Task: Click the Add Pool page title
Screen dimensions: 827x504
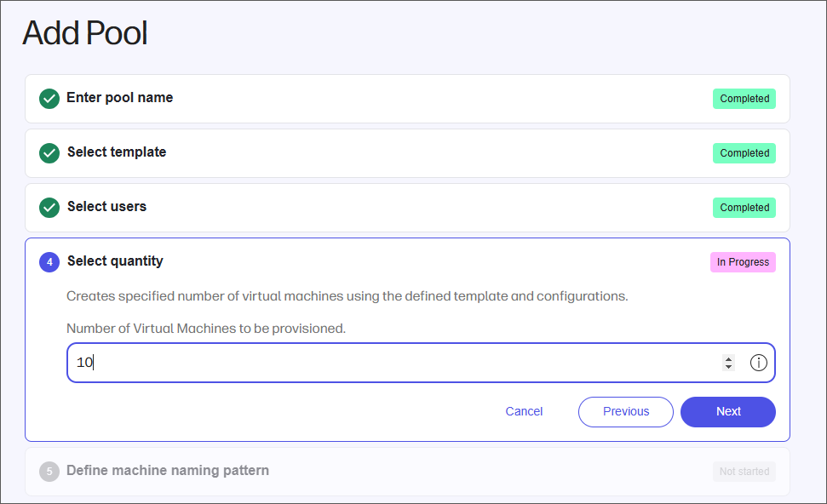Action: click(x=85, y=33)
